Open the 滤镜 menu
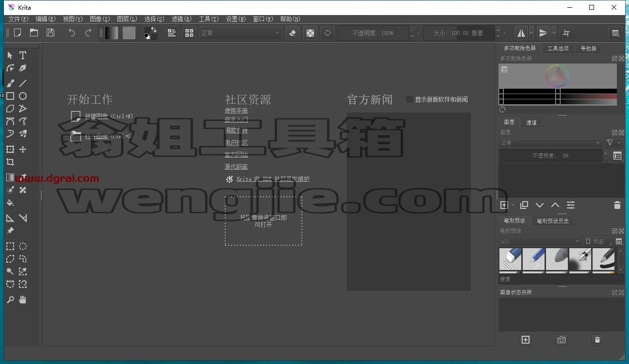Viewport: 629px width, 364px height. 182,19
